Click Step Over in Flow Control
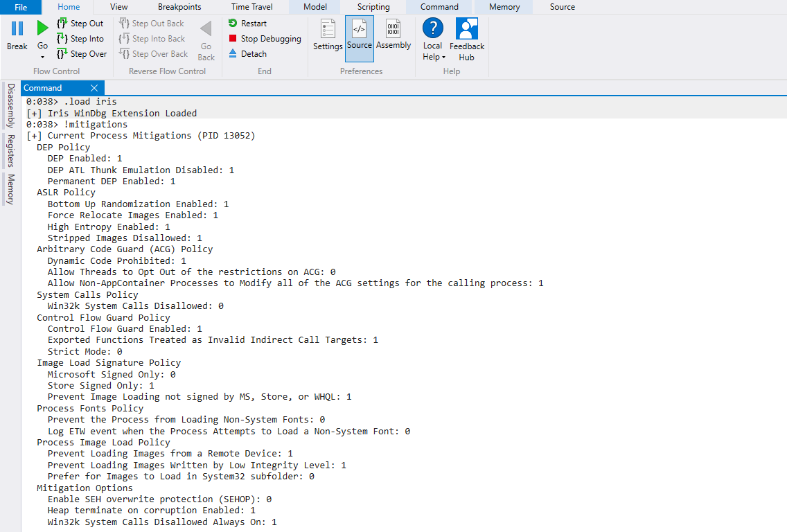The image size is (787, 532). (x=82, y=54)
